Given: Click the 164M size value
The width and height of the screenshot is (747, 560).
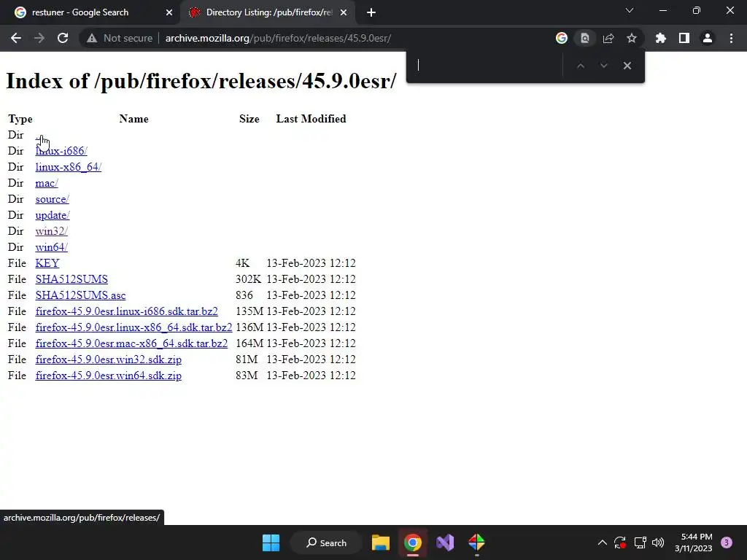Looking at the screenshot, I should coord(249,343).
